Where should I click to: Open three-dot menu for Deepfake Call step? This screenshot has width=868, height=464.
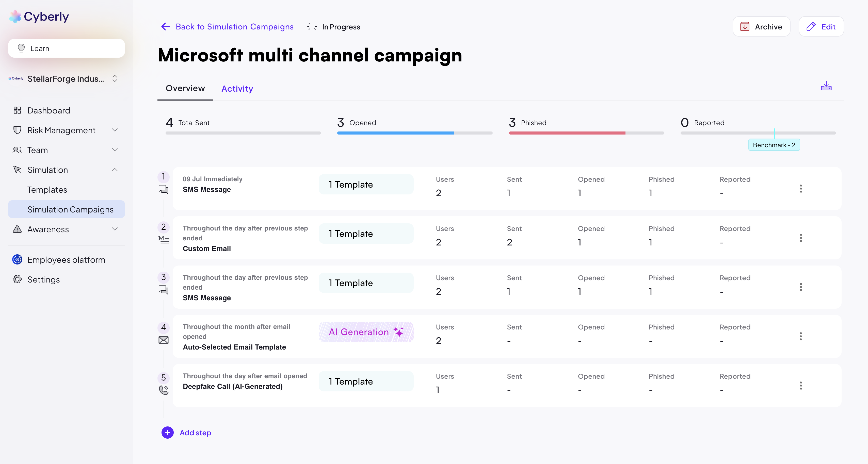(801, 386)
